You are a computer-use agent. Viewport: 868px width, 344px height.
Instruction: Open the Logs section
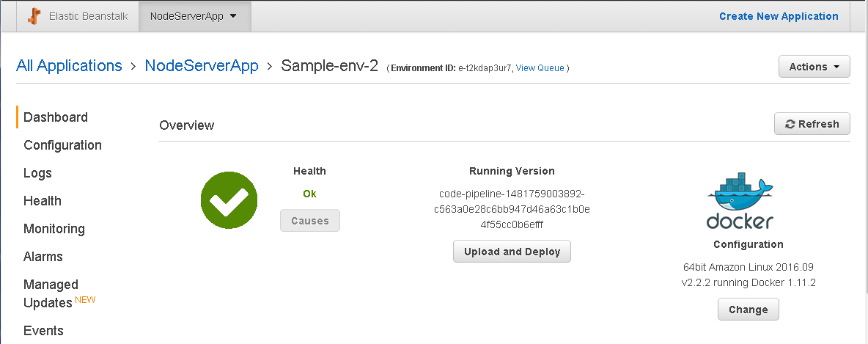point(37,173)
